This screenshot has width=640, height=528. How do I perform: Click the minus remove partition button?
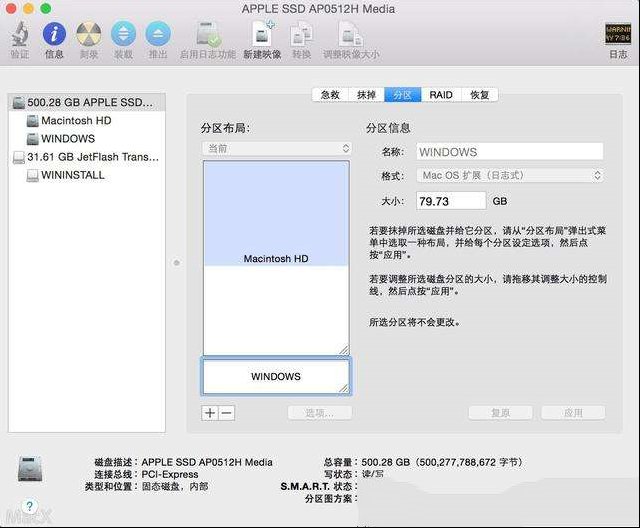coord(227,413)
